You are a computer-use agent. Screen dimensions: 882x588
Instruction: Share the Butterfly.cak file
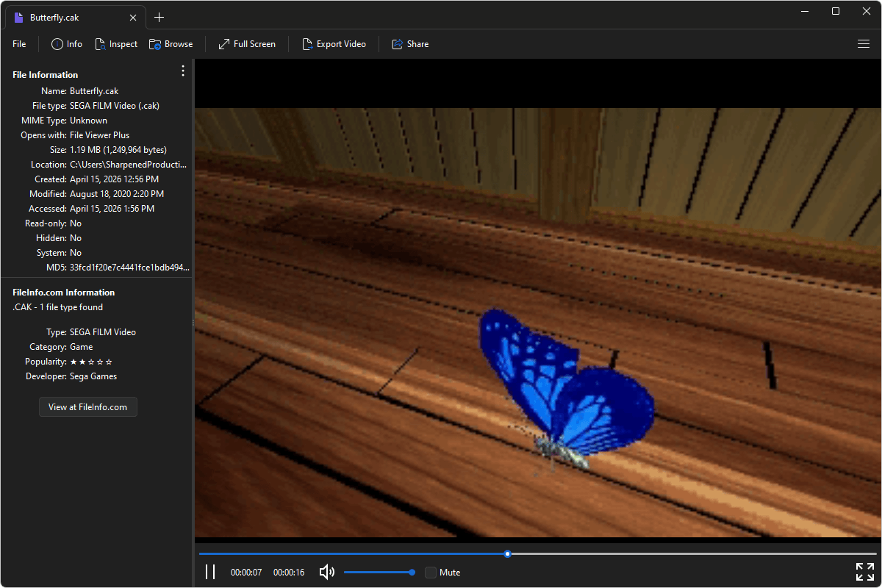coord(409,44)
